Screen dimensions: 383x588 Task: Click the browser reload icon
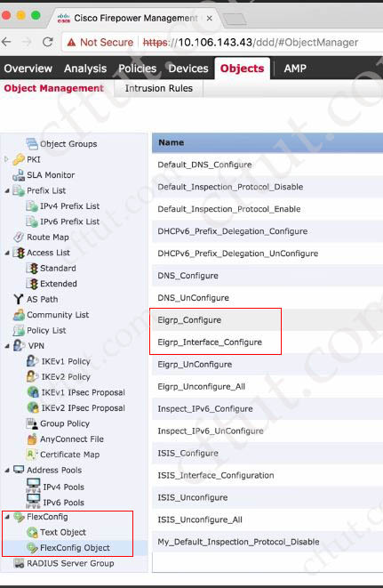tap(48, 42)
